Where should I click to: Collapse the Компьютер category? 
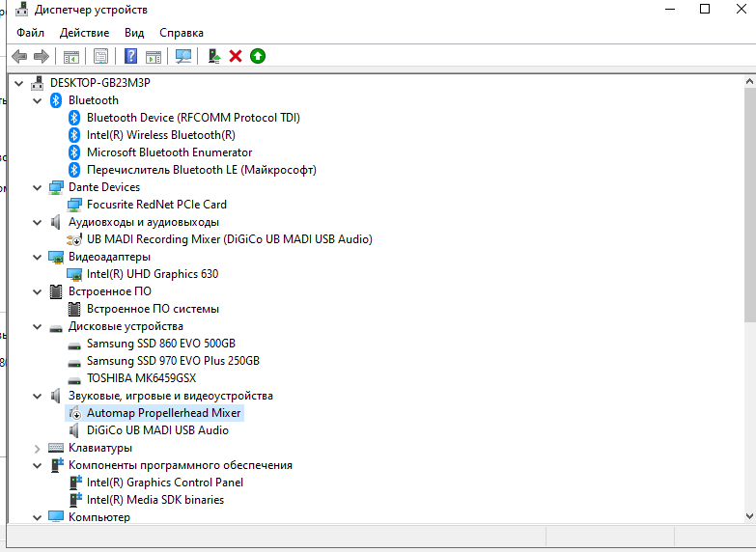tap(37, 517)
